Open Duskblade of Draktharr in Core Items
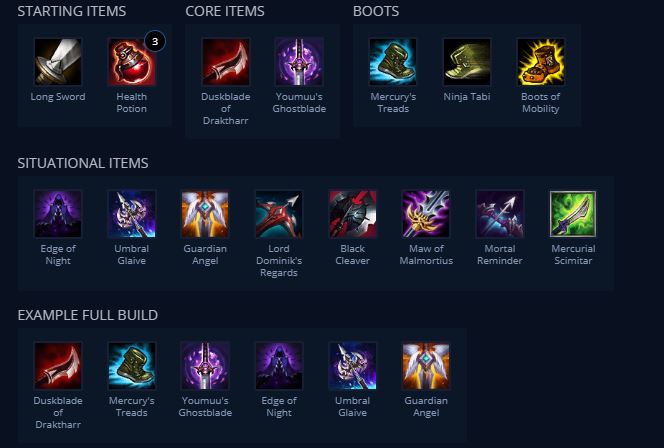This screenshot has height=448, width=664. (226, 62)
